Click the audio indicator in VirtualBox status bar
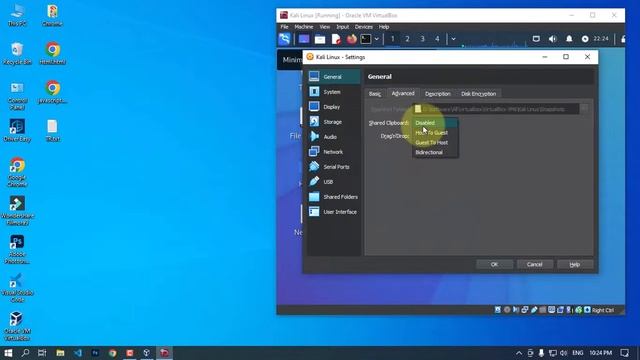Viewport: 640px width, 360px height. (x=516, y=310)
